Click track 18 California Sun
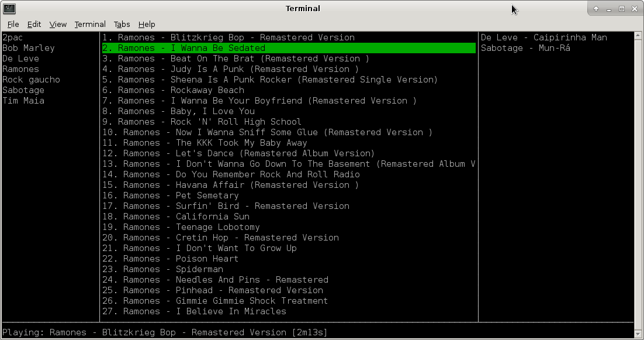644x340 pixels. (x=176, y=217)
